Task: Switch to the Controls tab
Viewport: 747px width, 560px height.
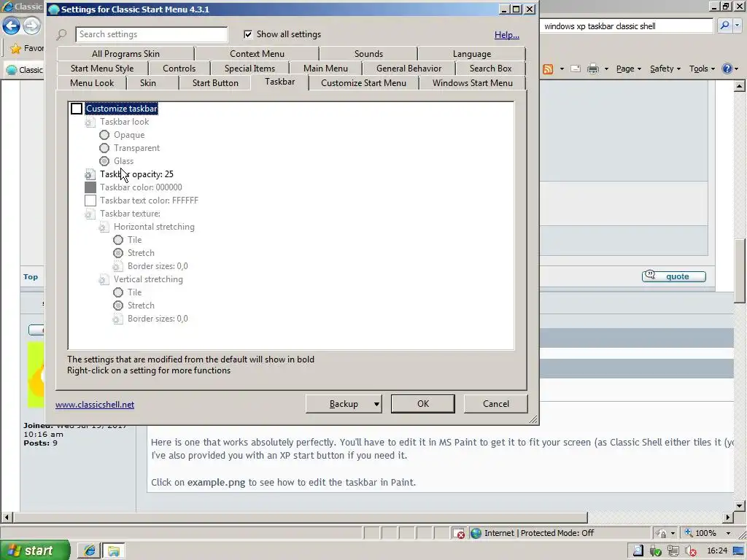Action: coord(179,68)
